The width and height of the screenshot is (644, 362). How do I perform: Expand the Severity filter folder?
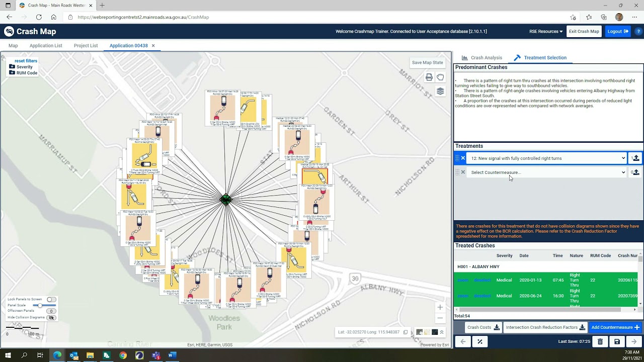click(12, 67)
